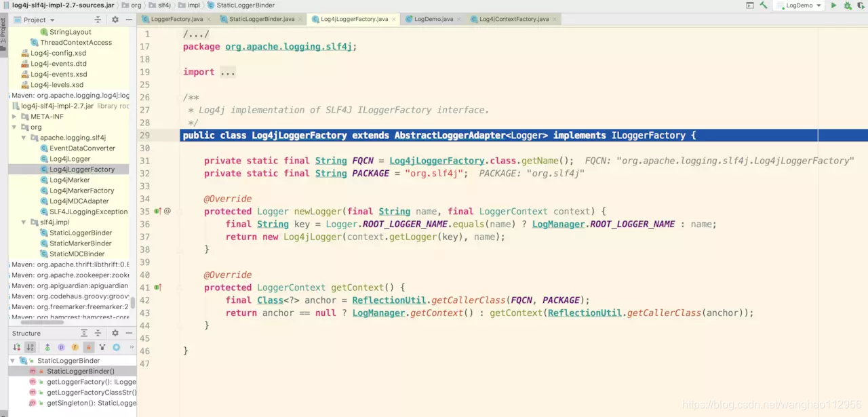
Task: Toggle show anonymous classes in Structure
Action: 102,347
